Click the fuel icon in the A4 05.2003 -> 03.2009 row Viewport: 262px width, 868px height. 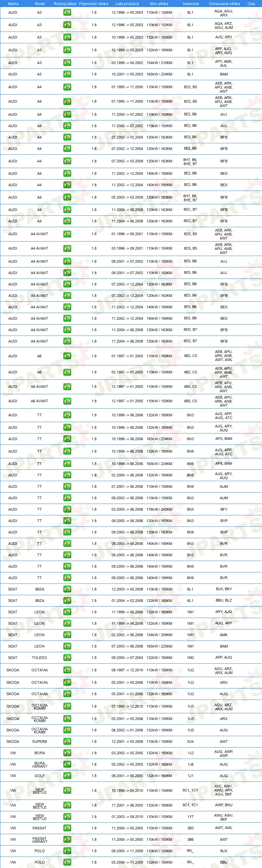(x=67, y=197)
